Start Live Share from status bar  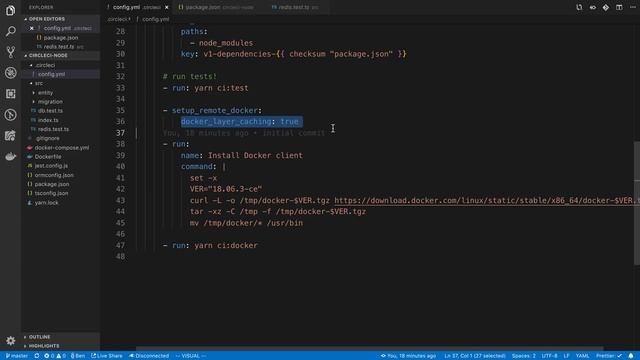pos(107,356)
